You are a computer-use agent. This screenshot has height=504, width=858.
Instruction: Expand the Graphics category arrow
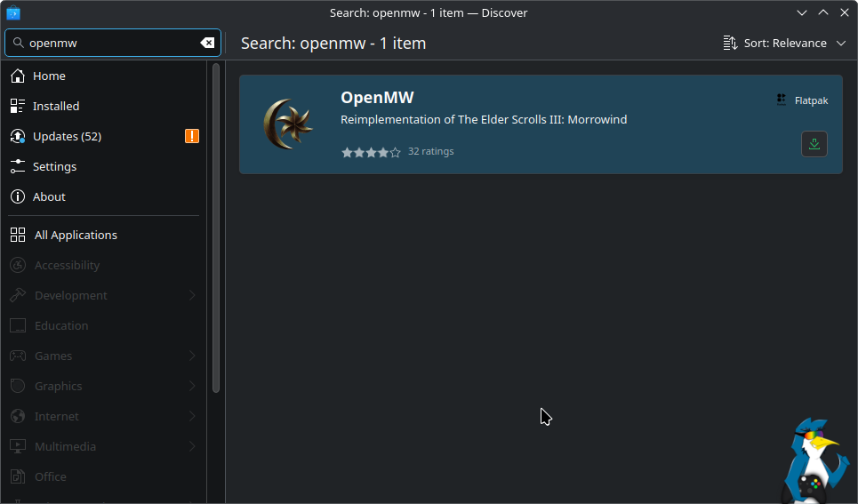pos(192,386)
